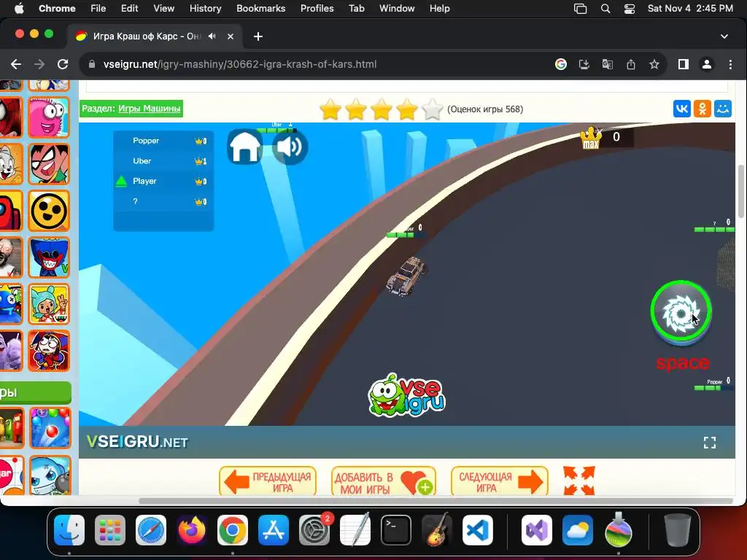The image size is (747, 560).
Task: Click the Google icon in address bar
Action: (x=561, y=64)
